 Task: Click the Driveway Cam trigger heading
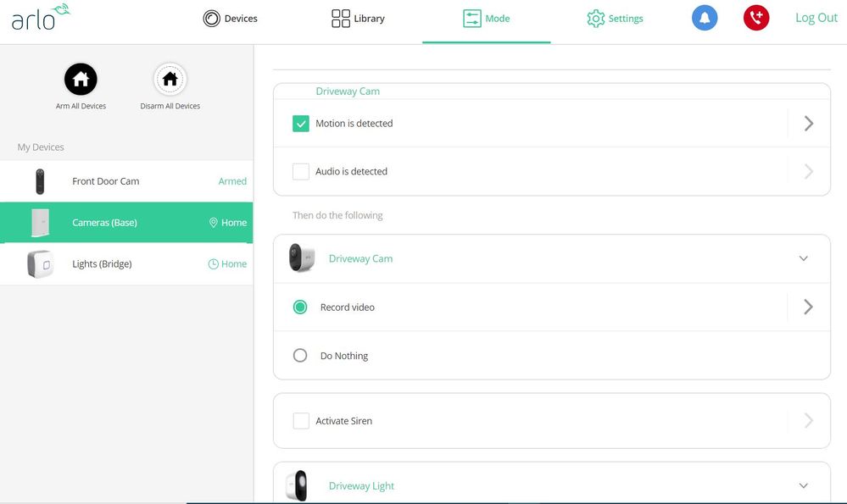click(x=348, y=91)
